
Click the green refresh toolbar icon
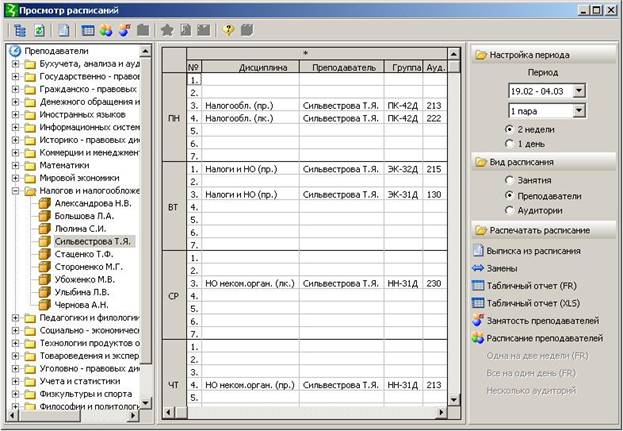click(x=38, y=30)
